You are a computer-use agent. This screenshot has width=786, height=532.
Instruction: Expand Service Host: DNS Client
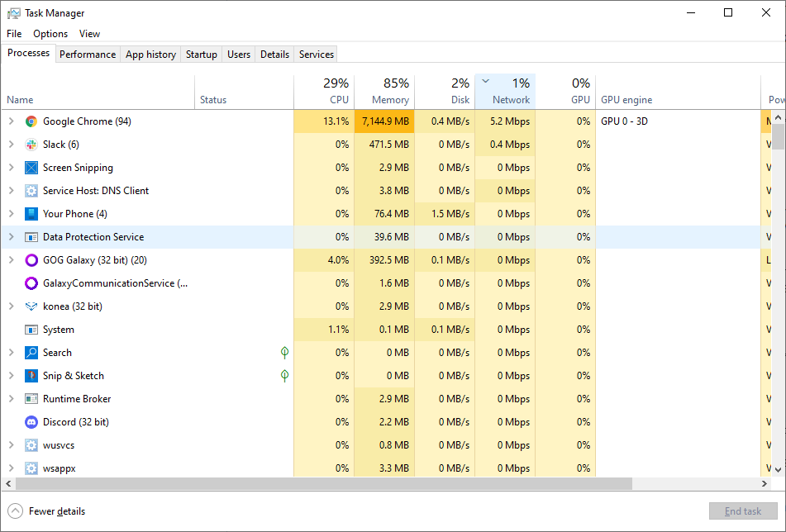(11, 190)
